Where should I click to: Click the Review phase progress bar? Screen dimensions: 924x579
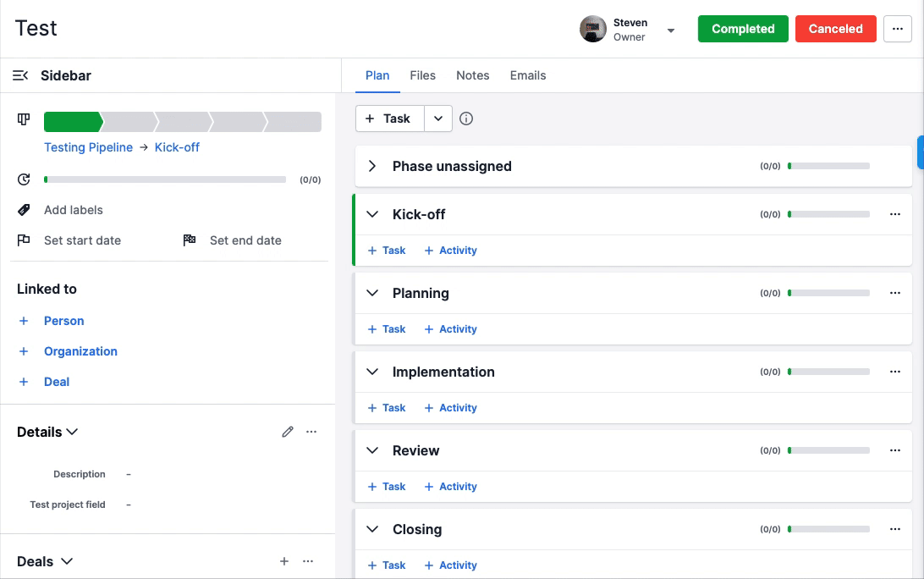click(829, 450)
